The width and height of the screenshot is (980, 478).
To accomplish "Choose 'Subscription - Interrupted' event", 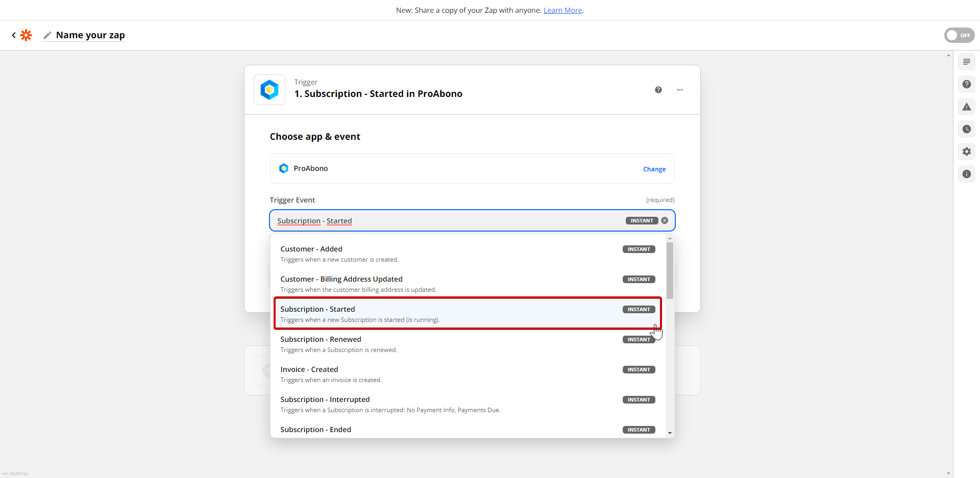I will [468, 405].
